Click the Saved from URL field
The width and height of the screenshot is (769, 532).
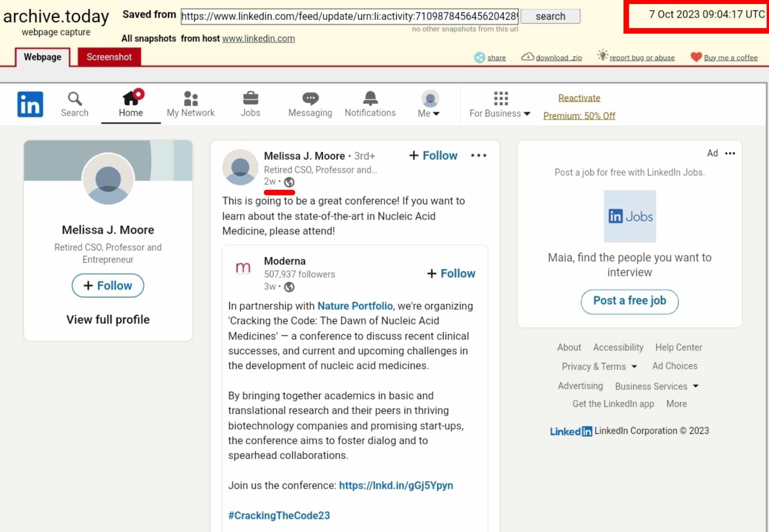coord(349,16)
